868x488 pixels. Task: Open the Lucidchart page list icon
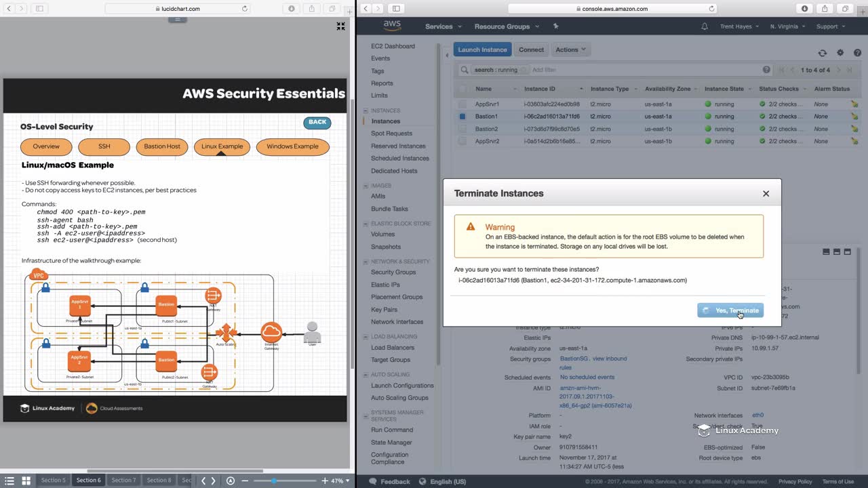tap(9, 481)
